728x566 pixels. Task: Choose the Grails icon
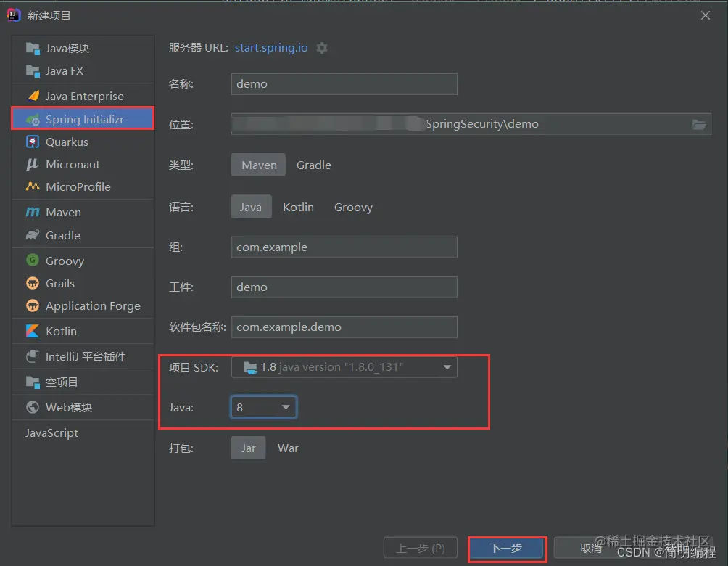[33, 283]
